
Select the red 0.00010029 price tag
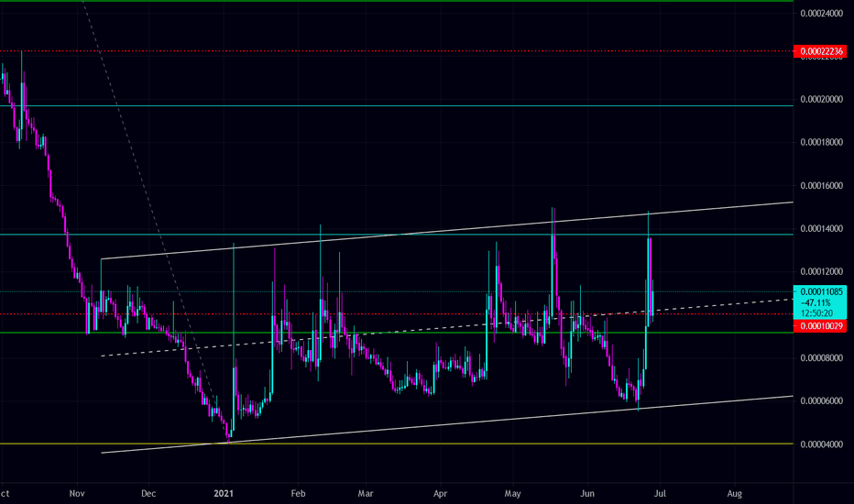[x=821, y=326]
